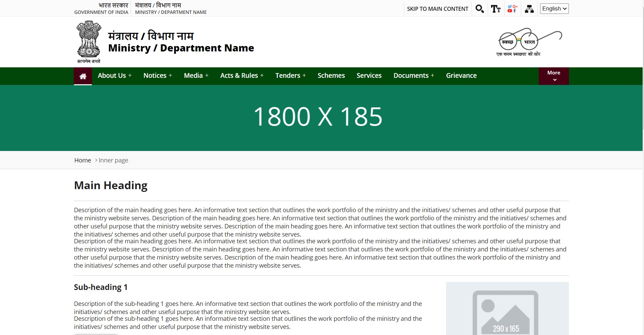
Task: Click the 290 x 165 placeholder image
Action: point(507,309)
